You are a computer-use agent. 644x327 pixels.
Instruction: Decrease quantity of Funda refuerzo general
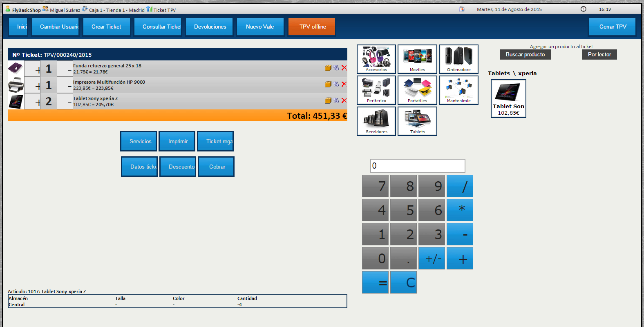pyautogui.click(x=65, y=69)
